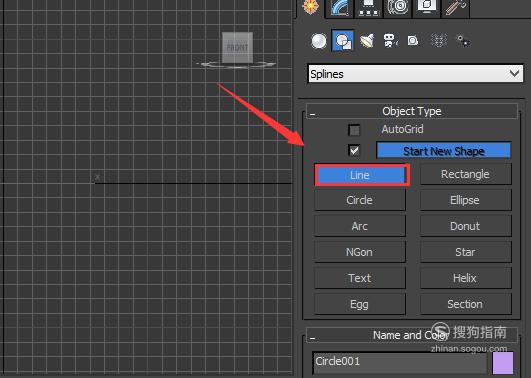Open the Display command panel tab
The width and height of the screenshot is (531, 378).
pyautogui.click(x=426, y=7)
